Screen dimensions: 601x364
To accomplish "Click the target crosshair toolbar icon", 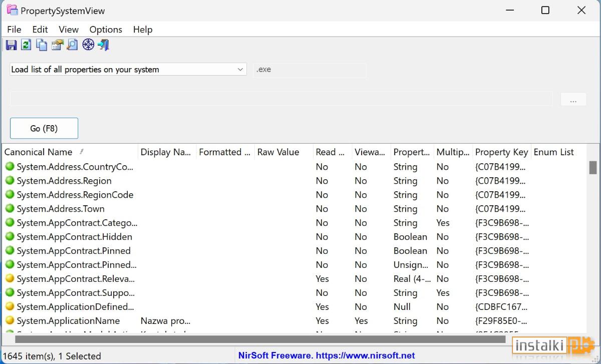I will point(88,45).
